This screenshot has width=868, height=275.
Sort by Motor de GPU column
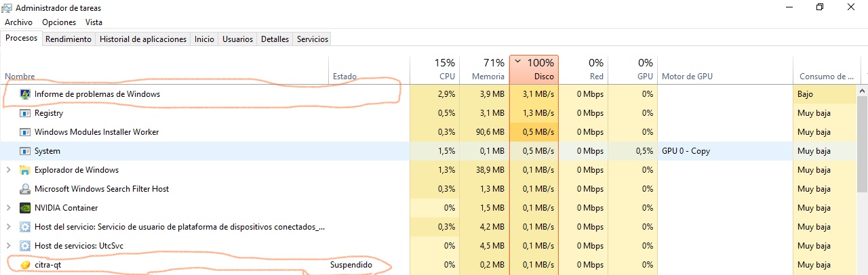pyautogui.click(x=725, y=70)
